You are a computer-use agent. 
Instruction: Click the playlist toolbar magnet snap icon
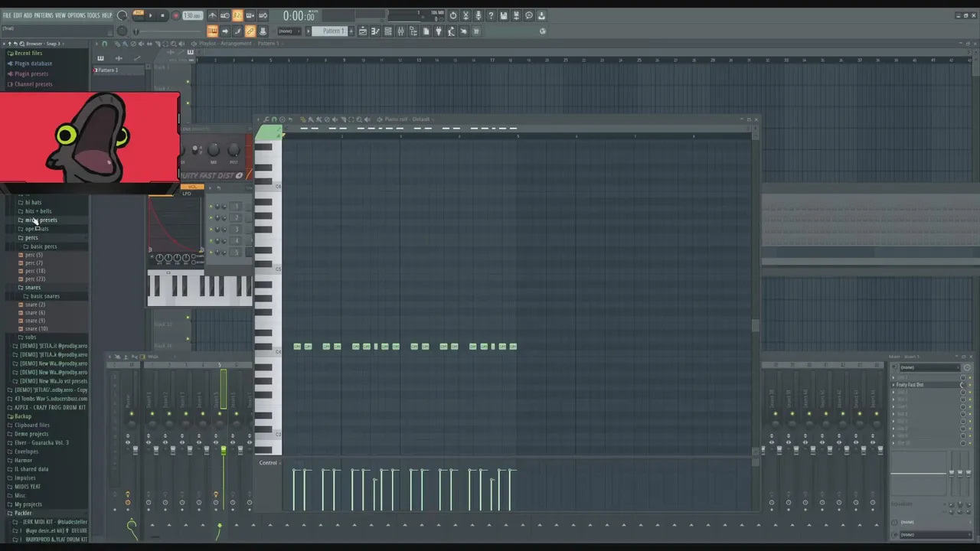click(104, 44)
